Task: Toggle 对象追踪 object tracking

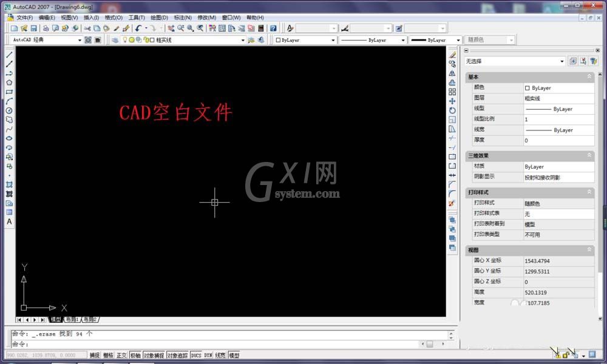Action: tap(177, 355)
